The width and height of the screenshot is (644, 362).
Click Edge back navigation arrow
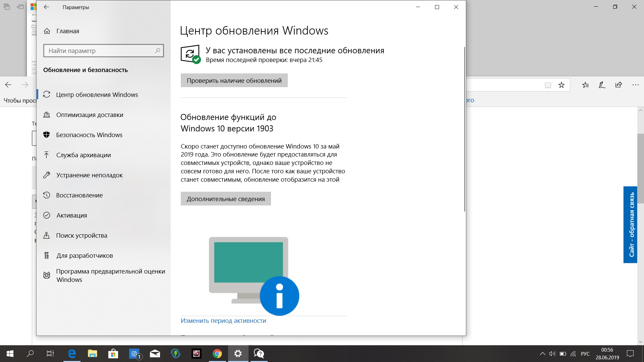click(x=8, y=85)
